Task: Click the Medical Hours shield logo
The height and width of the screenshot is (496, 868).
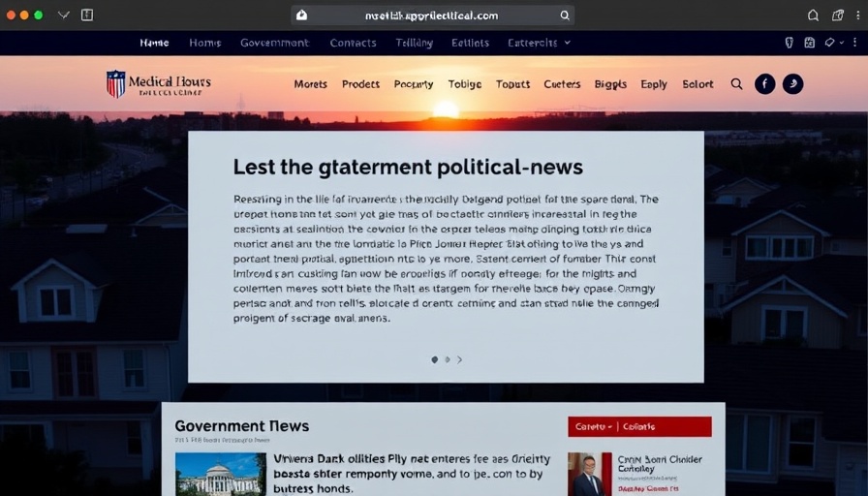Action: (116, 84)
